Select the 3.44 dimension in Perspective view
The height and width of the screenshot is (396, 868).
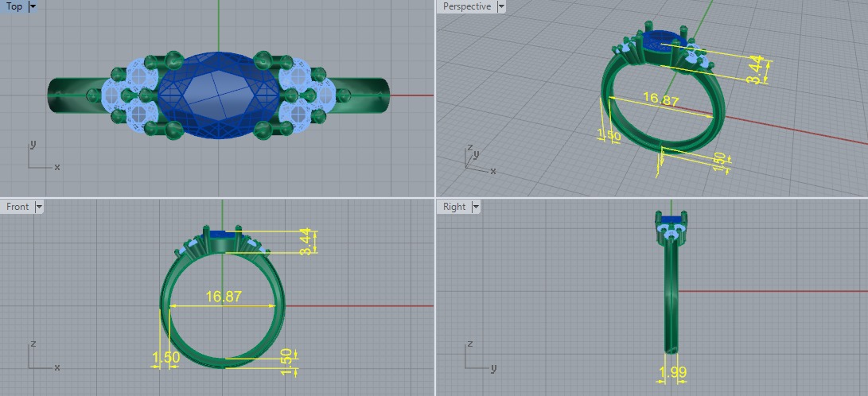755,70
